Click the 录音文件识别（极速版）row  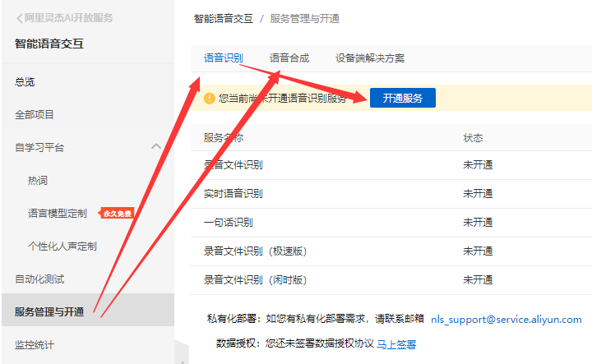pos(391,251)
